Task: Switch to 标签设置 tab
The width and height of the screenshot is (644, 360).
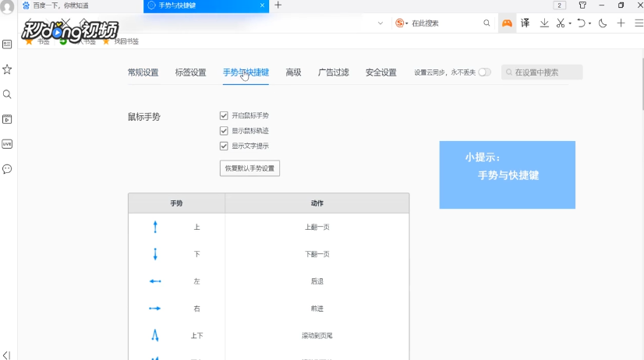Action: tap(190, 72)
